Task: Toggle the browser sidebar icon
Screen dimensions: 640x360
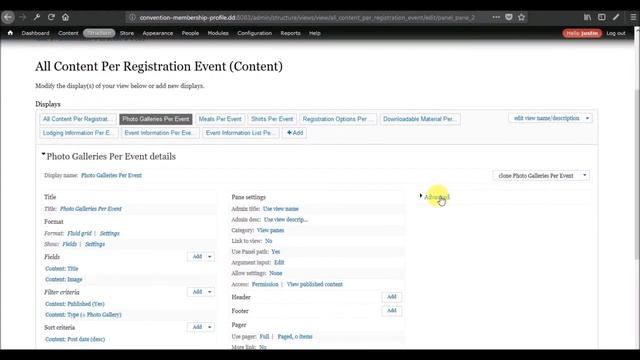Action: 602,17
